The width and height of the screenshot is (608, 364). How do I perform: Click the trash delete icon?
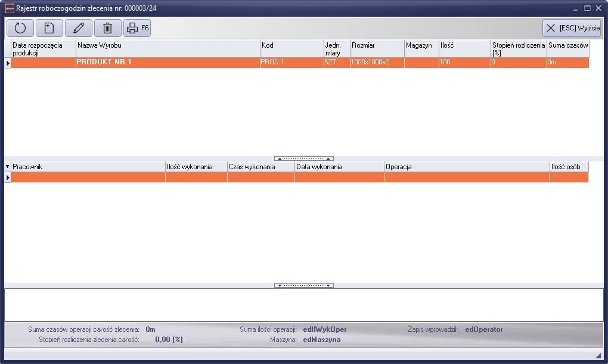pos(108,28)
